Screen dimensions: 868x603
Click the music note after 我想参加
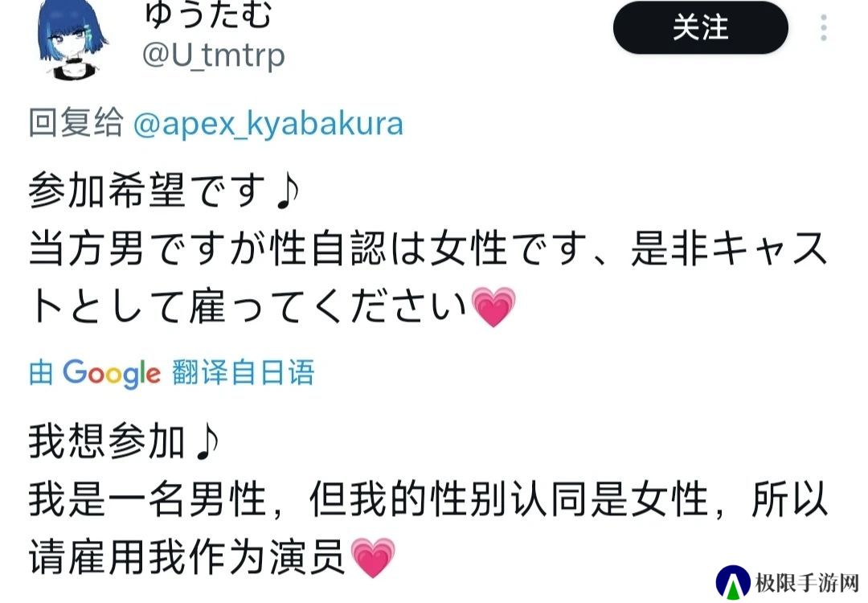[207, 442]
